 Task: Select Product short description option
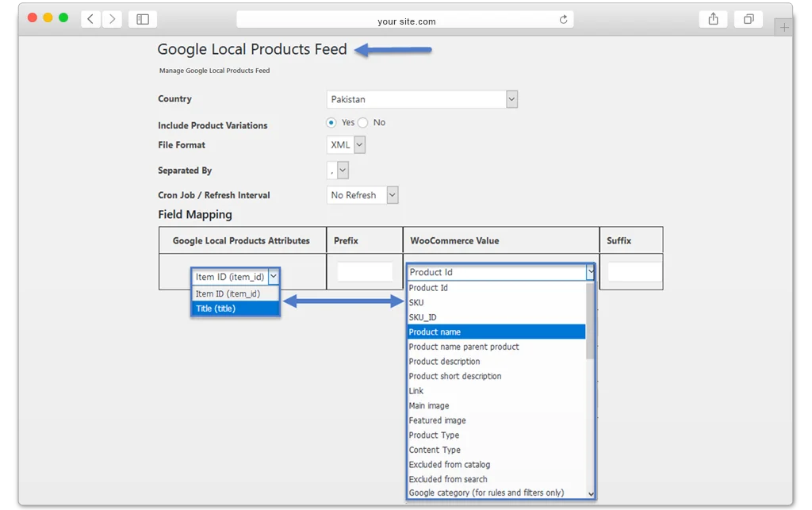pos(496,377)
